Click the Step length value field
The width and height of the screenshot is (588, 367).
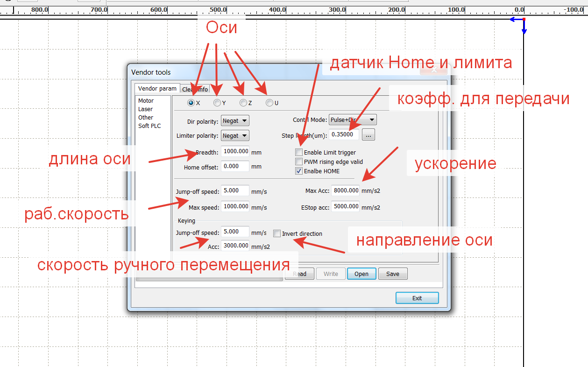coord(344,134)
